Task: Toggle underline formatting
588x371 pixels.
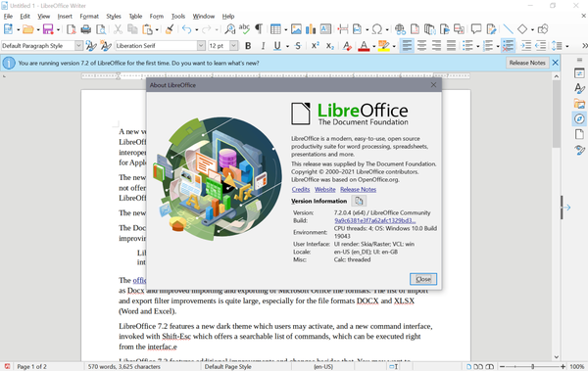Action: (277, 46)
